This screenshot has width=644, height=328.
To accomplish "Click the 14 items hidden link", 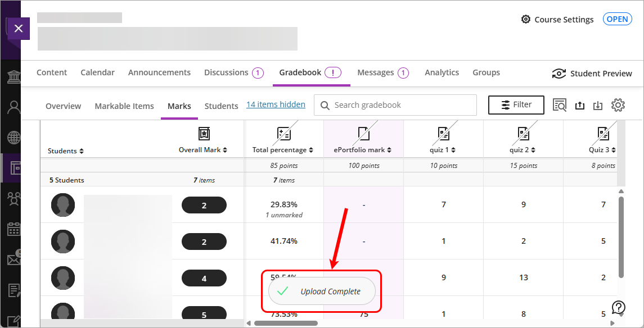I will pyautogui.click(x=276, y=104).
